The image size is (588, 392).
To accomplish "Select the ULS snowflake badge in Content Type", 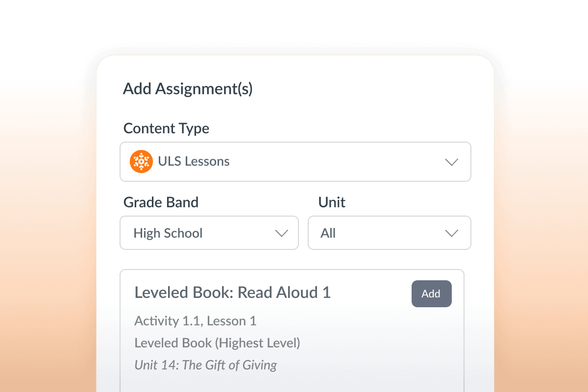I will tap(141, 162).
